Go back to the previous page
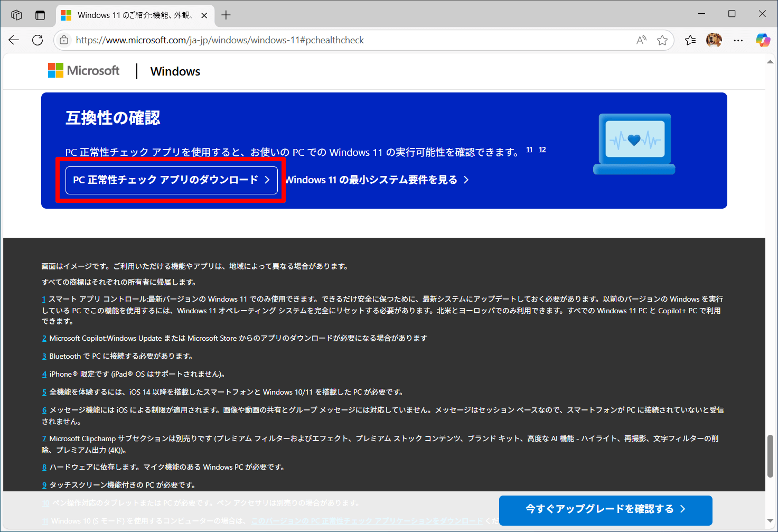The width and height of the screenshot is (778, 532). point(14,40)
